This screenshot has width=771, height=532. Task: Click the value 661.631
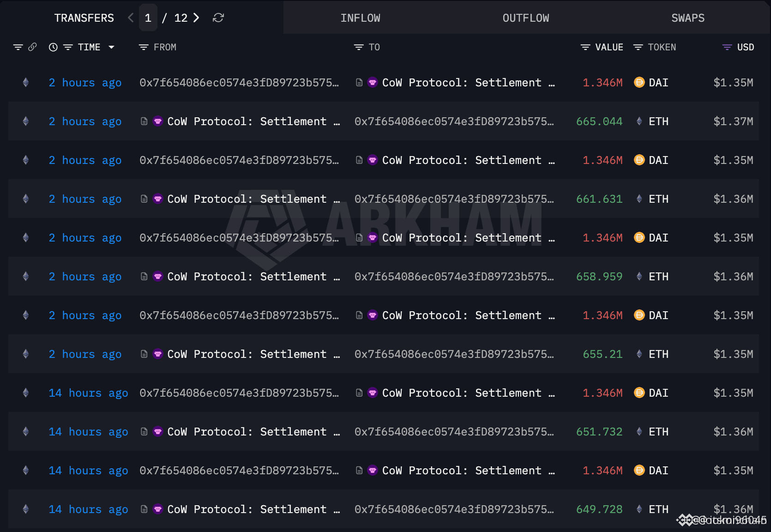pos(599,199)
